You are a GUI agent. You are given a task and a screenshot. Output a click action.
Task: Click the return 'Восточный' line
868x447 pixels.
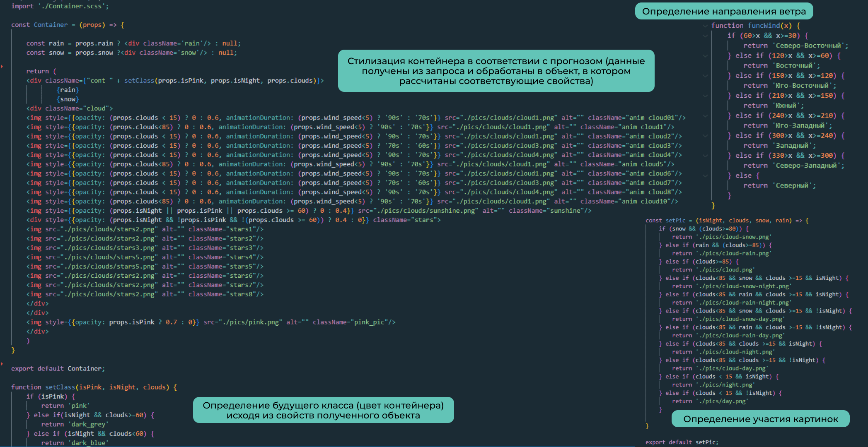click(782, 65)
